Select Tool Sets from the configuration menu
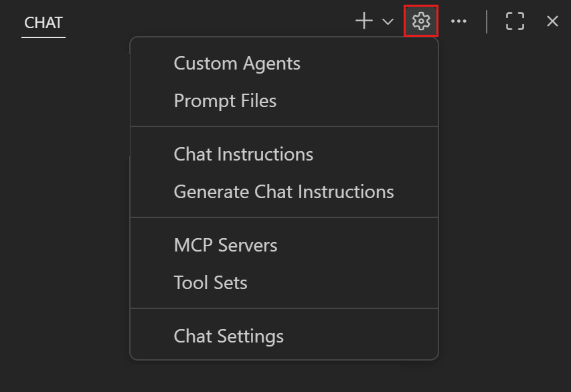The height and width of the screenshot is (392, 571). [210, 282]
